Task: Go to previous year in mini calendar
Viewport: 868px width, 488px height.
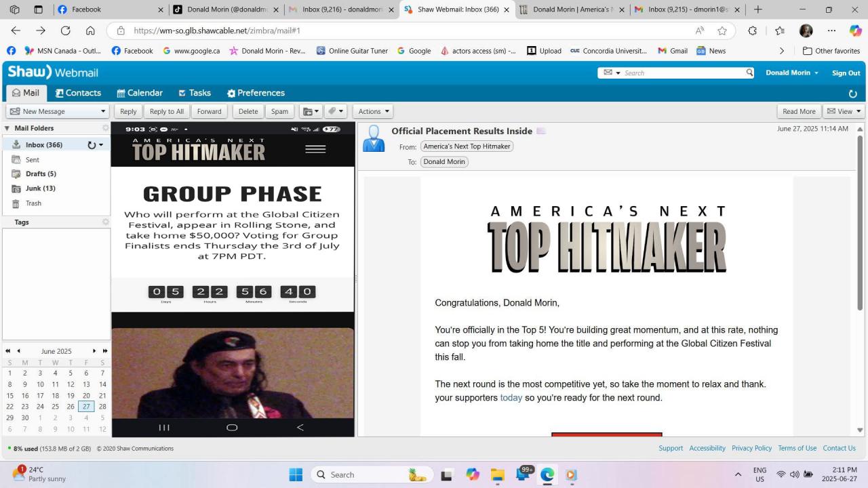Action: click(x=8, y=351)
